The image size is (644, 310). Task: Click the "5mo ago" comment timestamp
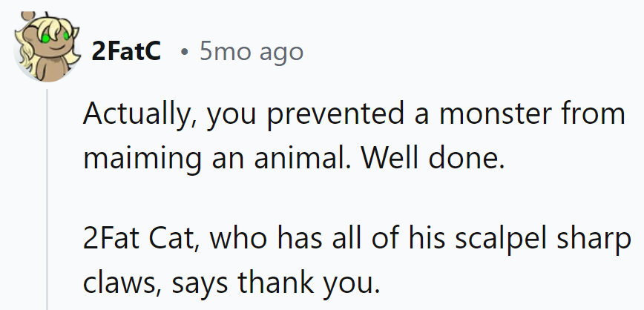point(251,51)
